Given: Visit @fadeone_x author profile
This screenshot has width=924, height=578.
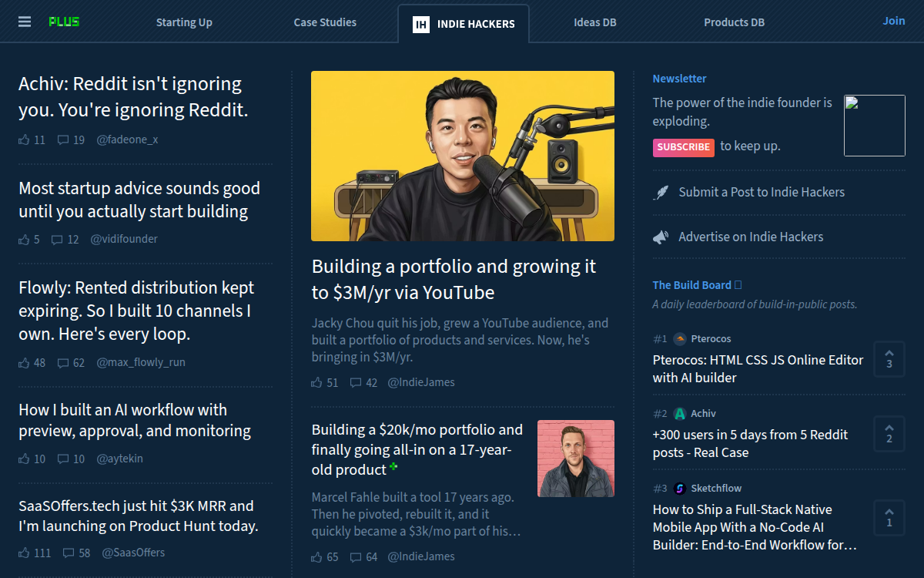Looking at the screenshot, I should click(127, 139).
